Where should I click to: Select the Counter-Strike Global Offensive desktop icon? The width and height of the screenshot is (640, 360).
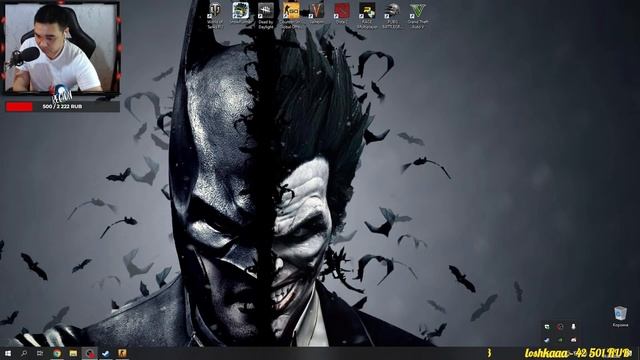pos(291,15)
